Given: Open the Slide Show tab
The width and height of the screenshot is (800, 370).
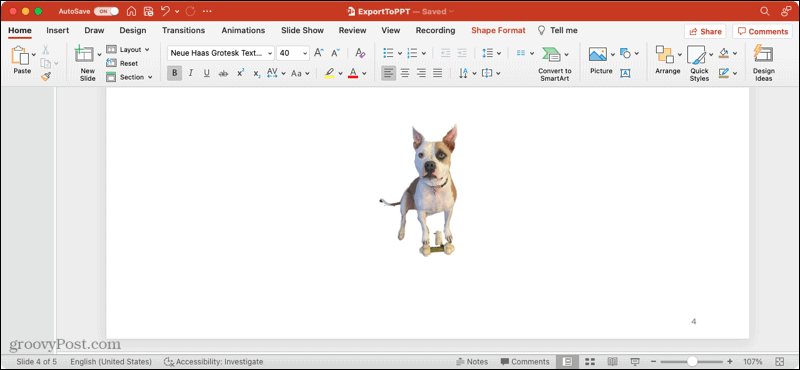Looking at the screenshot, I should click(x=303, y=31).
